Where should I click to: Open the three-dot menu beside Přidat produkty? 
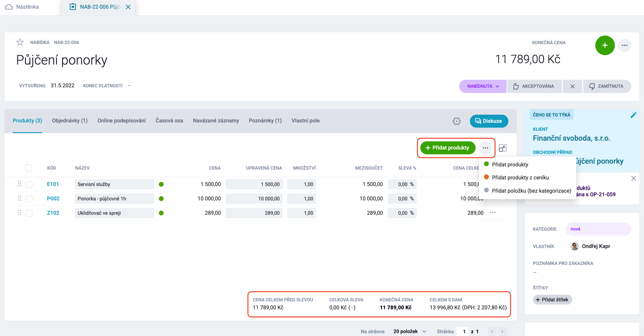[485, 148]
